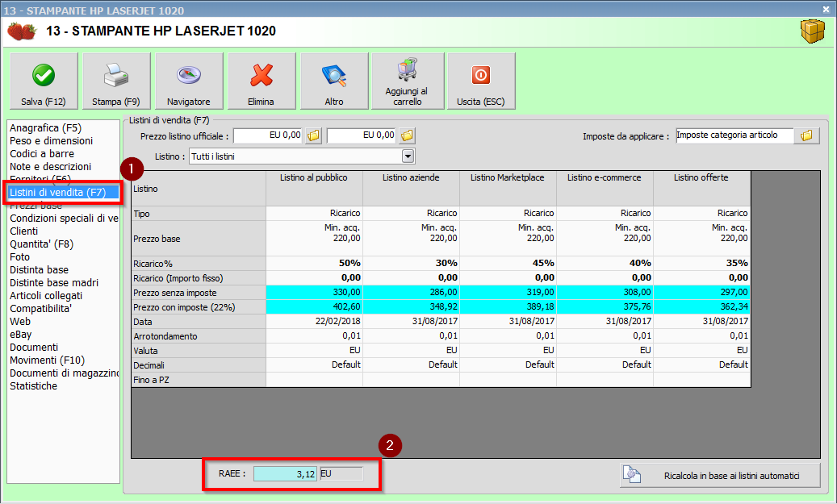Viewport: 837px width, 504px height.
Task: Click the 375,76 Prezzo con imposte cell
Action: click(605, 306)
